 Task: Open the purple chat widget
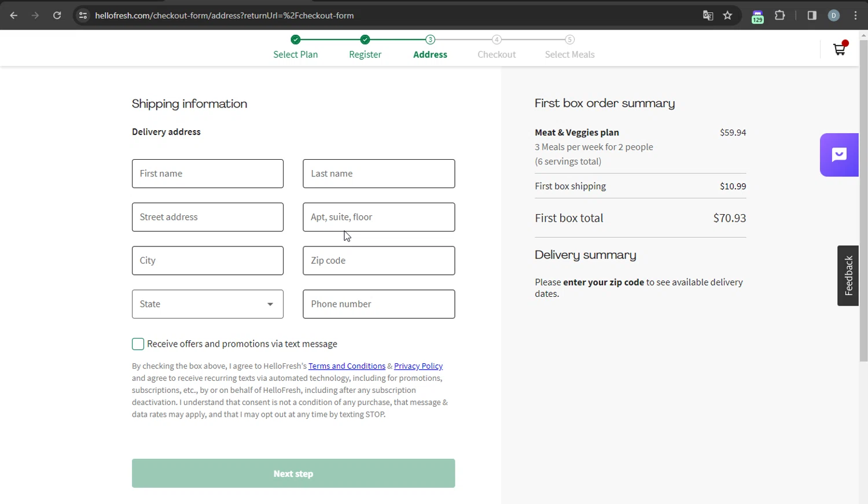point(839,154)
